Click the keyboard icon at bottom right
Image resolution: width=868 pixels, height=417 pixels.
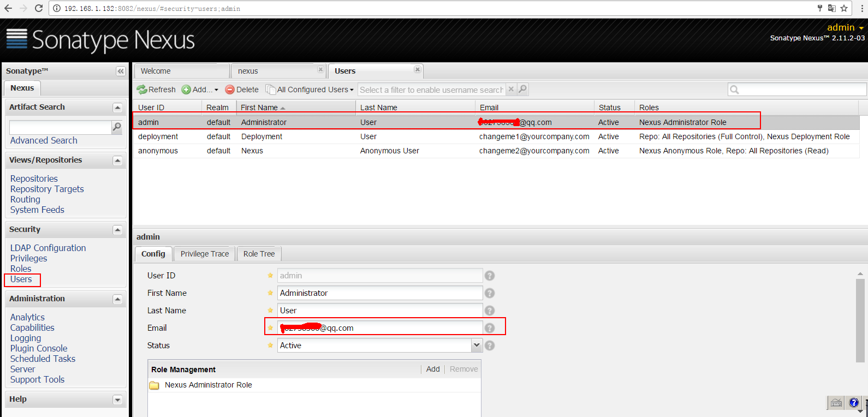click(x=836, y=403)
